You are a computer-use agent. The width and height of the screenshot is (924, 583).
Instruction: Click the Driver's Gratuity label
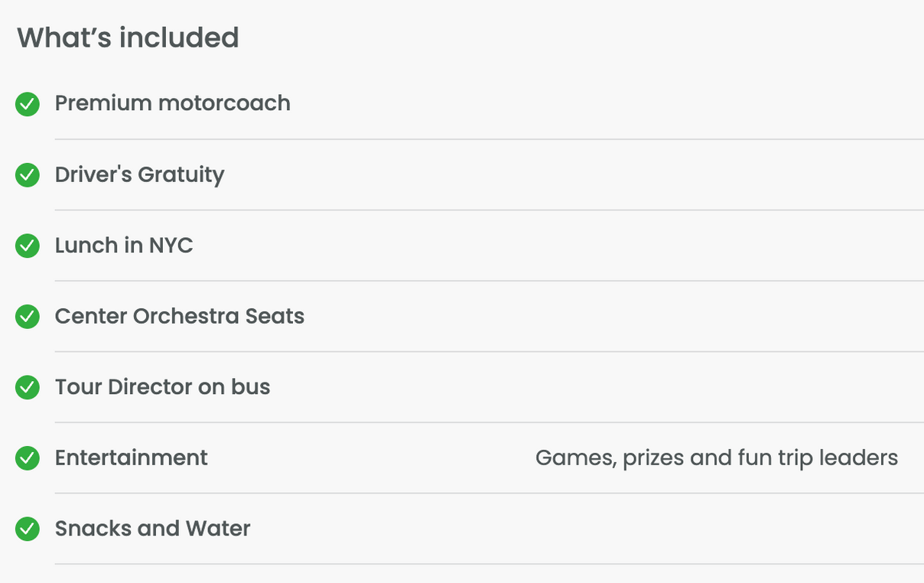coord(140,175)
